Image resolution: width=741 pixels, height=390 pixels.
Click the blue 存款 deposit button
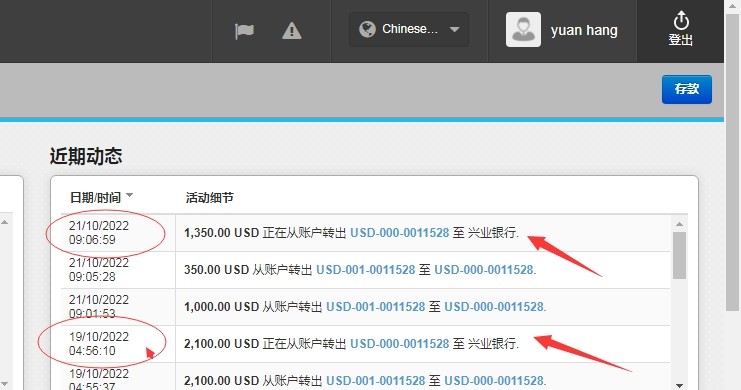[x=687, y=89]
